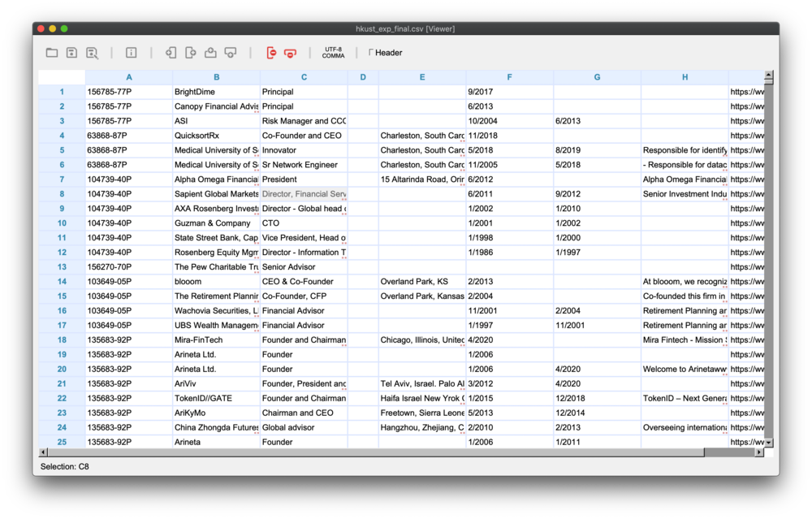This screenshot has height=519, width=812.
Task: Select column F header
Action: (510, 77)
